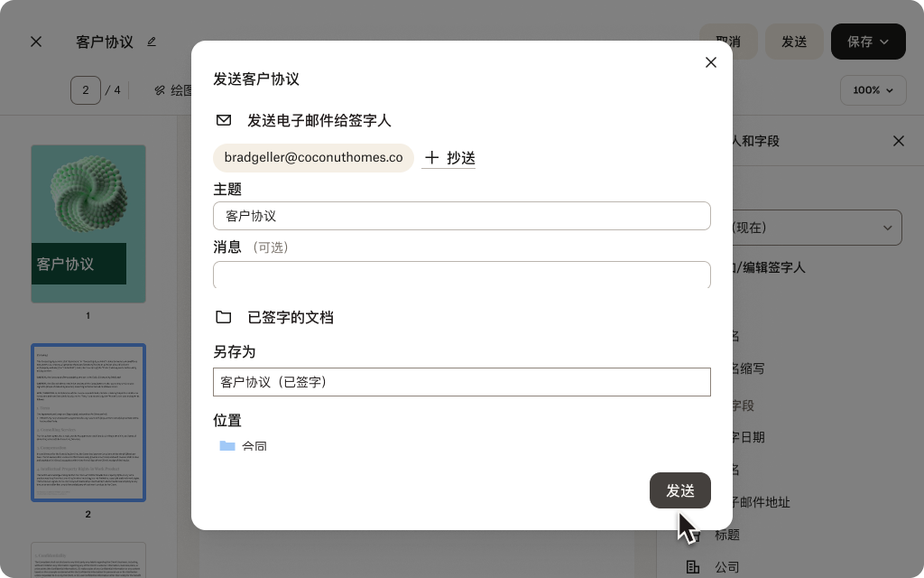Image resolution: width=924 pixels, height=578 pixels.
Task: Focus the optional 消息 message box
Action: (x=461, y=275)
